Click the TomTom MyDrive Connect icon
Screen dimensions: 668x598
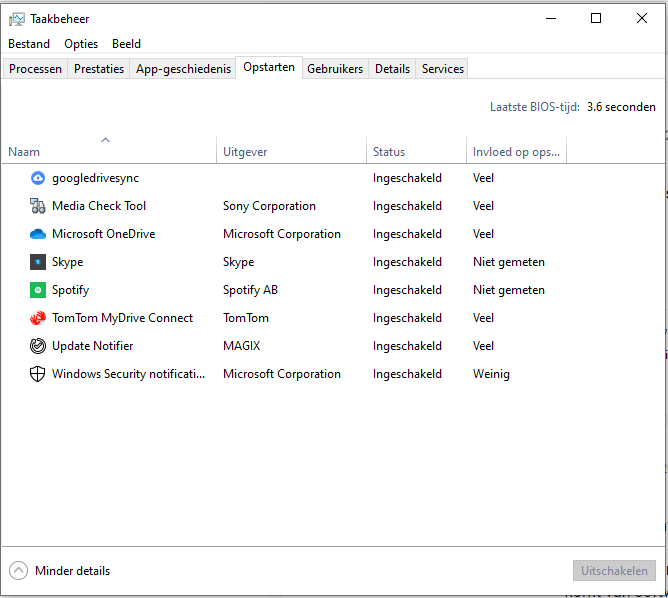pyautogui.click(x=38, y=318)
